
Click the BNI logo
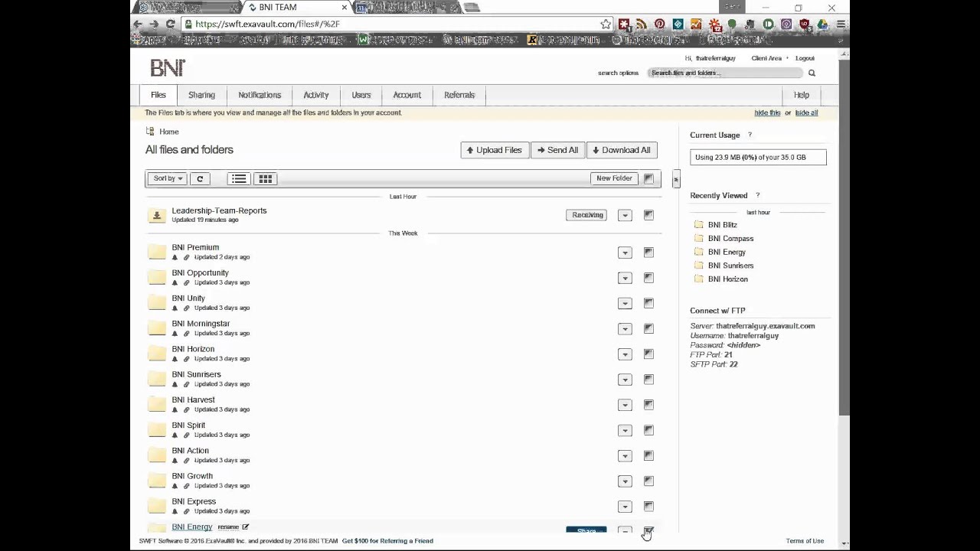[x=167, y=68]
